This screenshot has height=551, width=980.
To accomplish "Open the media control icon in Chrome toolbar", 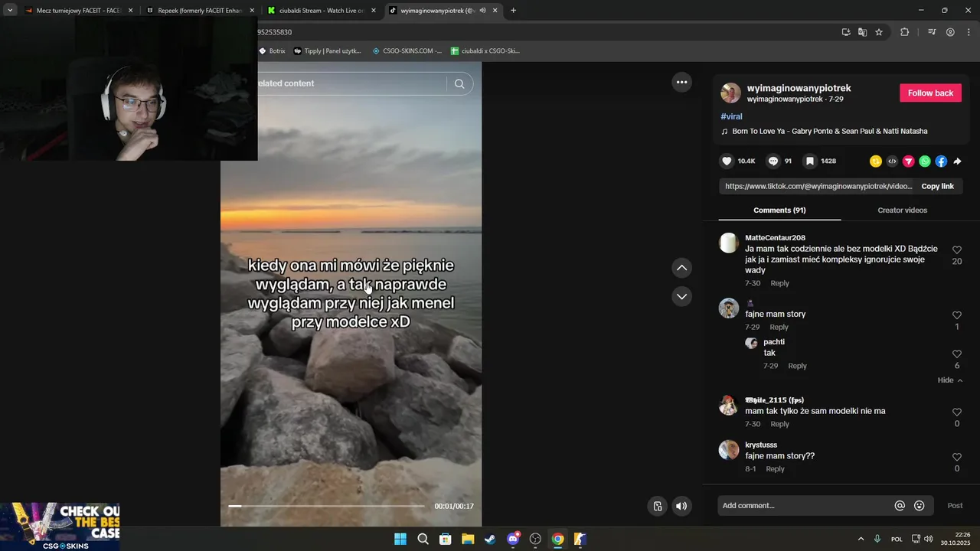I will click(x=932, y=32).
